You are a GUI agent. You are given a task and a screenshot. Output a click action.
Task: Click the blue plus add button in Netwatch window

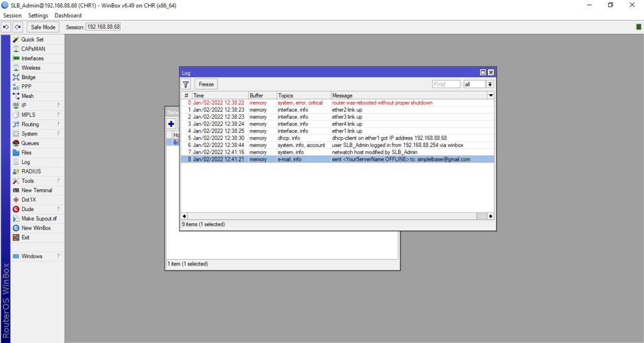[171, 124]
